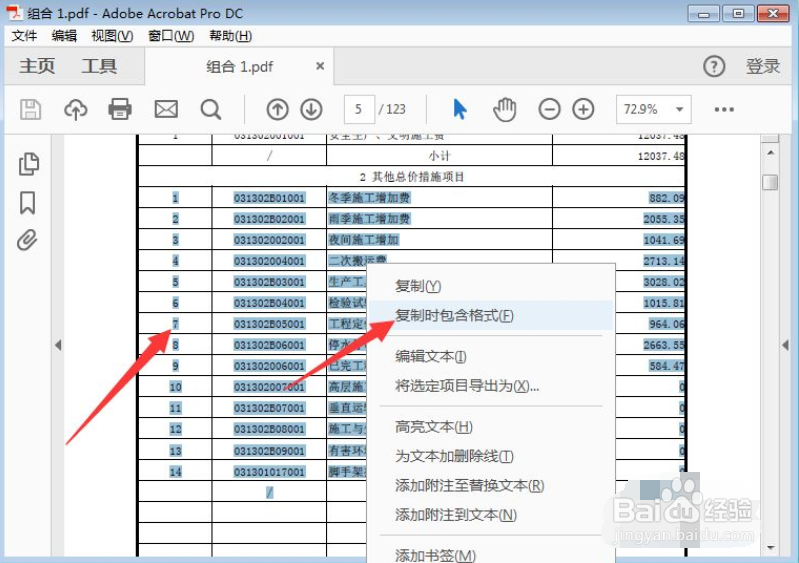
Task: Click cell 031302B09001
Action: [269, 451]
